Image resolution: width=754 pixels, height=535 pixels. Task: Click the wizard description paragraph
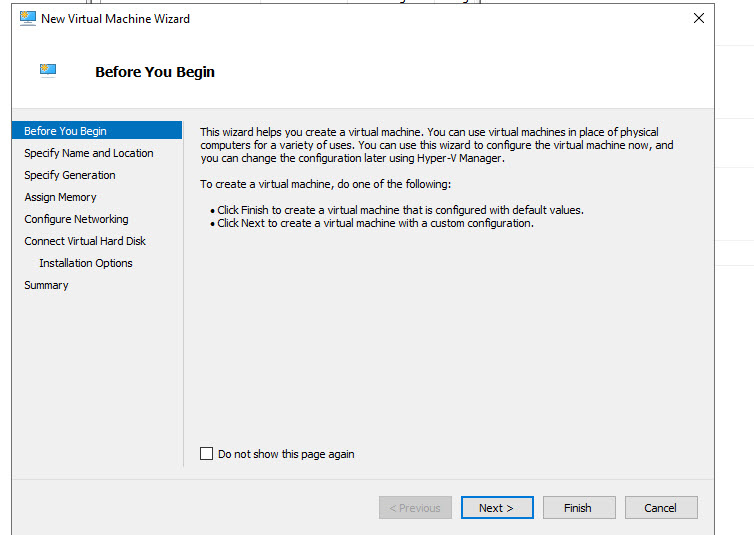[436, 145]
